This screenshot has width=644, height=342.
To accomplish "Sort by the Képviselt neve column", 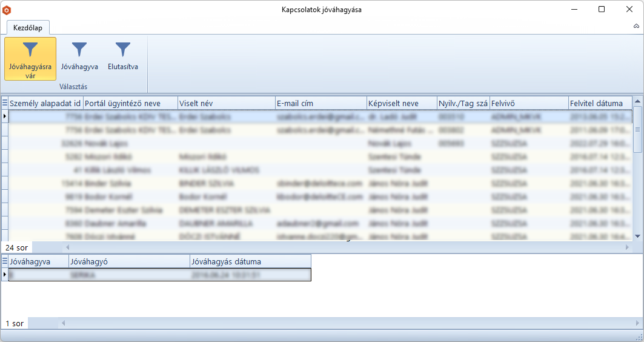I will tap(401, 103).
